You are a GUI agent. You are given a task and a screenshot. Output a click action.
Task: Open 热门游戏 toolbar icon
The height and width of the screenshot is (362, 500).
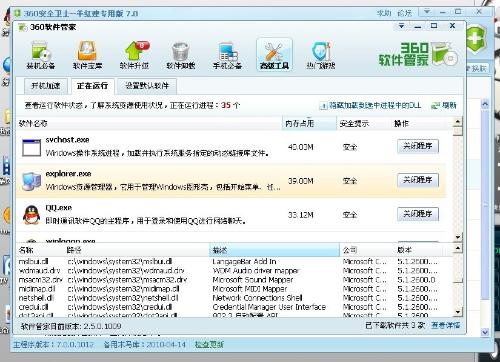[321, 55]
